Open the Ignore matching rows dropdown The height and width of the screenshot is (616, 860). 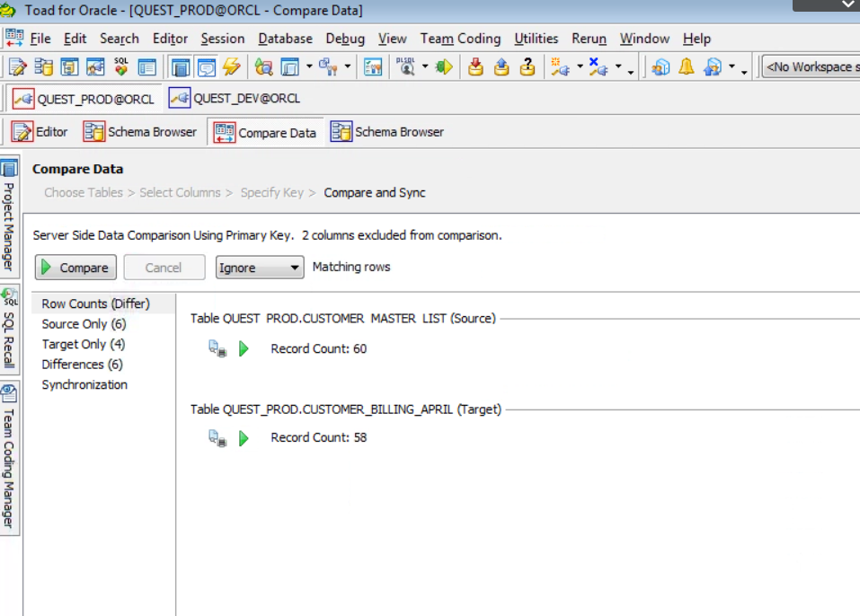coord(260,268)
